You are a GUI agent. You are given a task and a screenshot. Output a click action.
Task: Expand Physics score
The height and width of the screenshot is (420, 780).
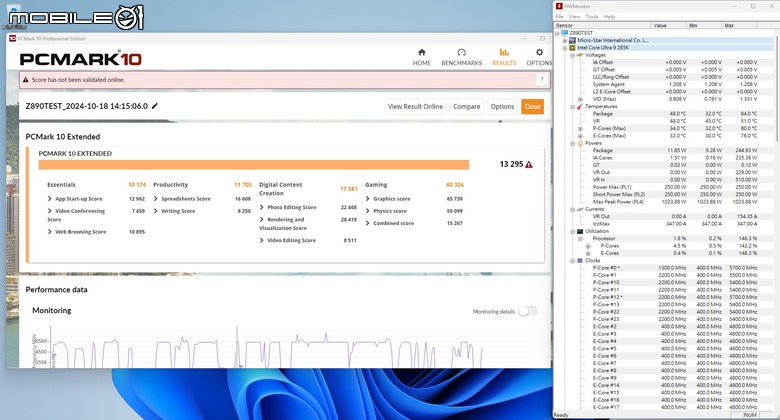pyautogui.click(x=368, y=211)
